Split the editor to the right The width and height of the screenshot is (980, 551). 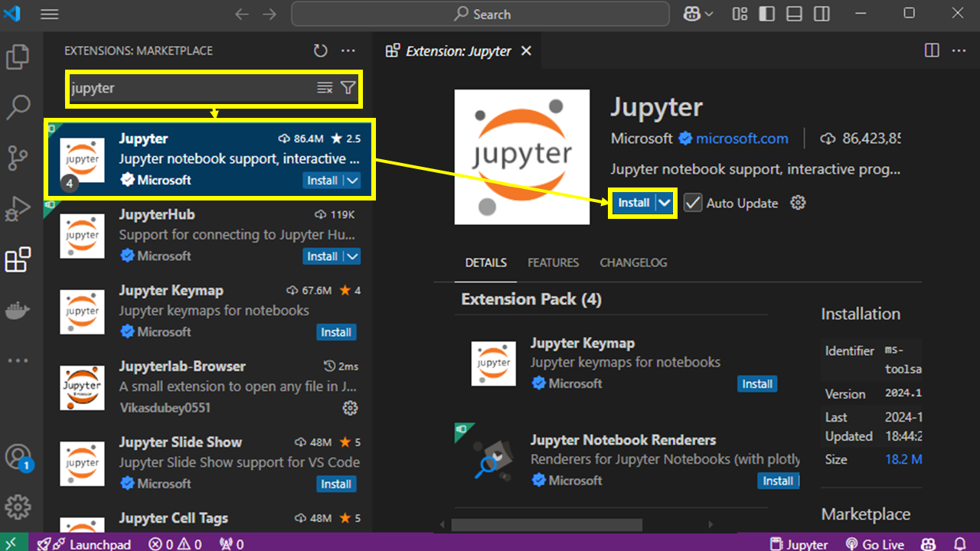click(x=932, y=51)
